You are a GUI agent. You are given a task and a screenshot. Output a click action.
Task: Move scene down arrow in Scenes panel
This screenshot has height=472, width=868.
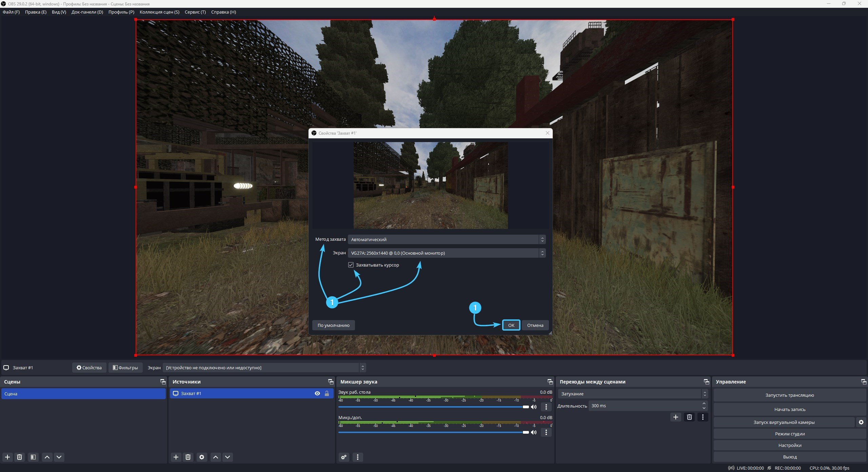point(59,457)
